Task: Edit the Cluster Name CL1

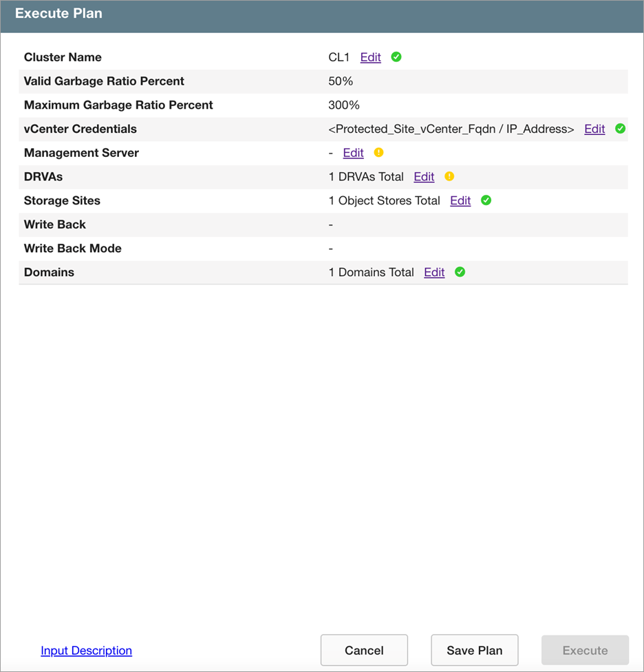Action: (x=370, y=57)
